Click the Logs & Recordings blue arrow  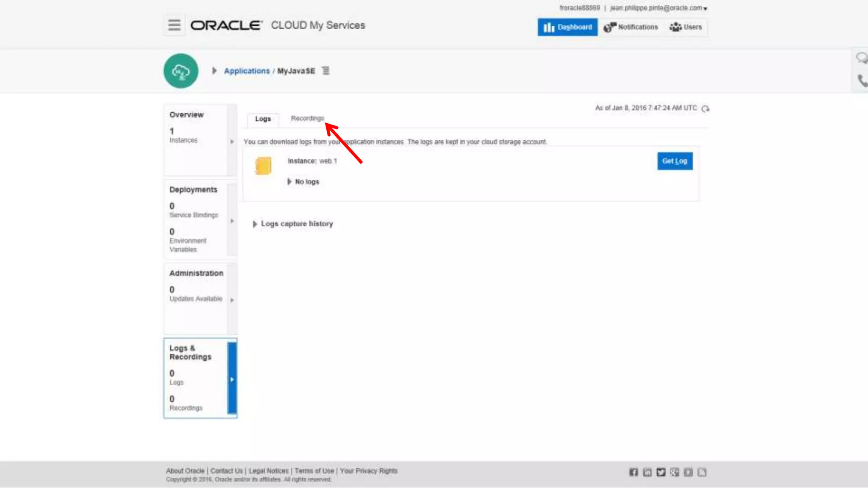click(232, 379)
